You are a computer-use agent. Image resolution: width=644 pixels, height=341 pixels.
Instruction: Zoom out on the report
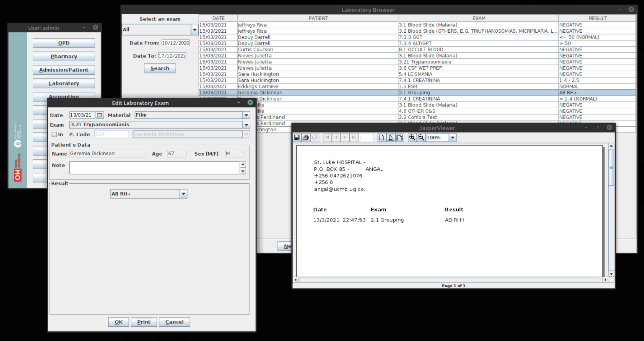tap(421, 138)
